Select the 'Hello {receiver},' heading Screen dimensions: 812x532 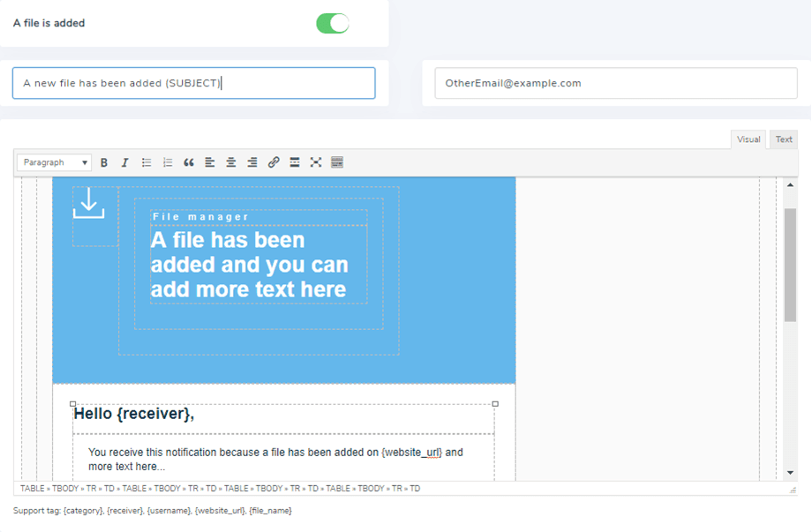tap(134, 414)
